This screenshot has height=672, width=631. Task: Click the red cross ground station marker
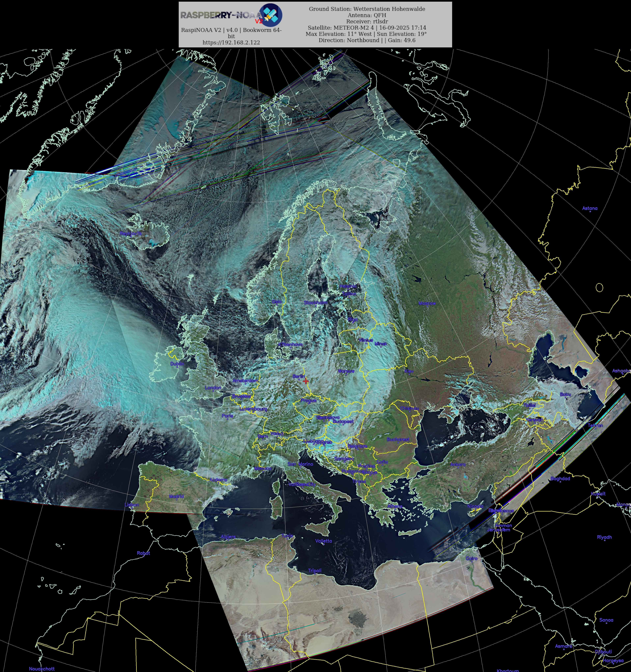[x=306, y=381]
